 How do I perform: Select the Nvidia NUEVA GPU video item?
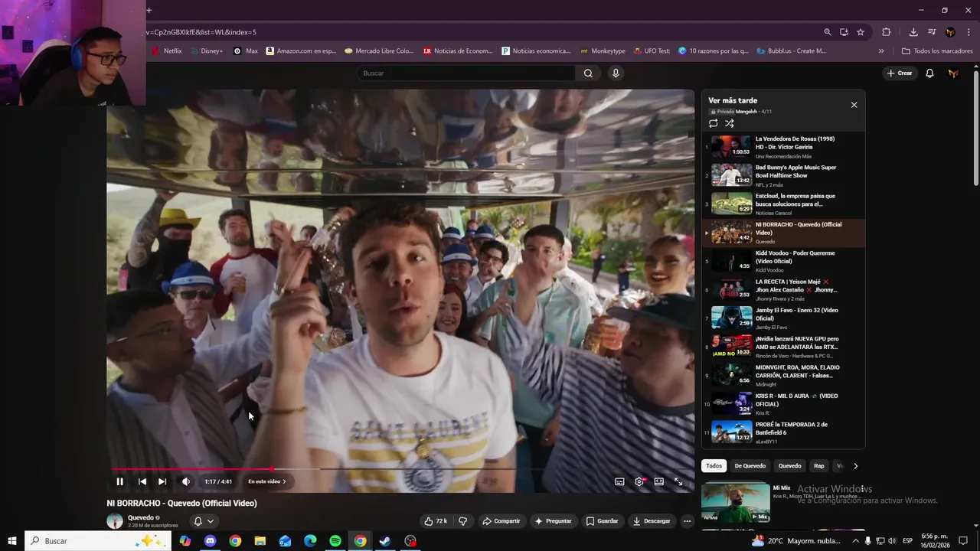pos(784,347)
